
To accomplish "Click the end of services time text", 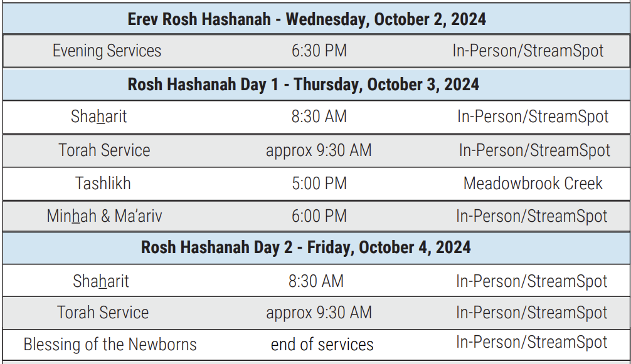I will [322, 345].
